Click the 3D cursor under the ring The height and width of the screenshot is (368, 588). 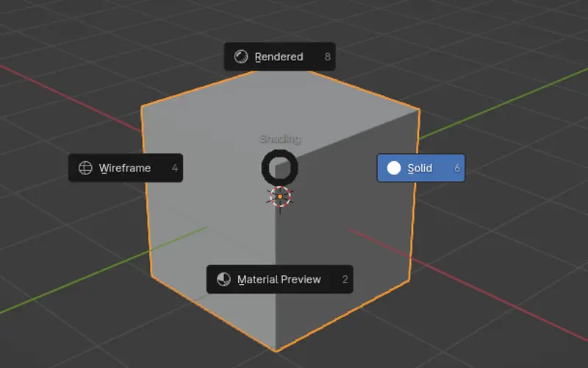[x=280, y=197]
